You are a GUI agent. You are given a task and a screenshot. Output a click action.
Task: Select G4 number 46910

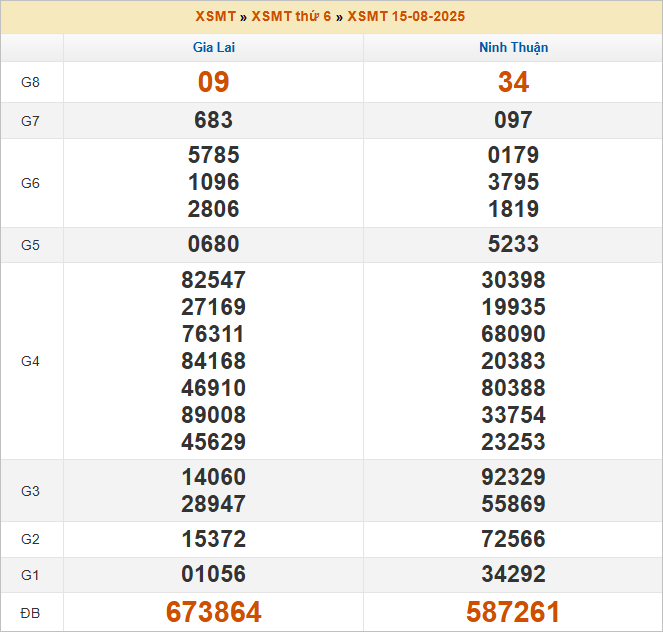click(x=214, y=388)
